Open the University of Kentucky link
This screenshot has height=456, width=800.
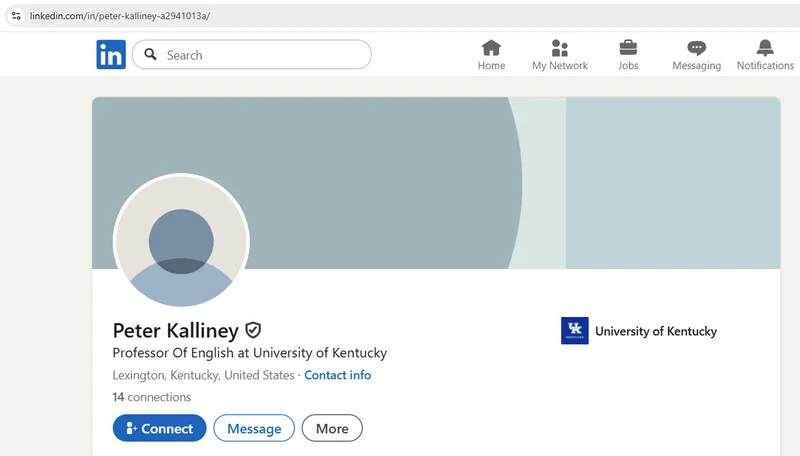tap(656, 331)
